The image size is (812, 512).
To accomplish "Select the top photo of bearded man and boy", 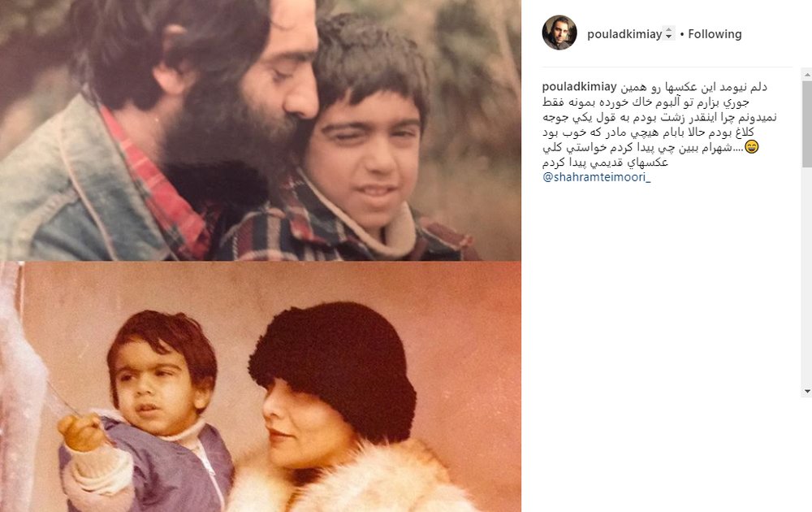I will [261, 129].
